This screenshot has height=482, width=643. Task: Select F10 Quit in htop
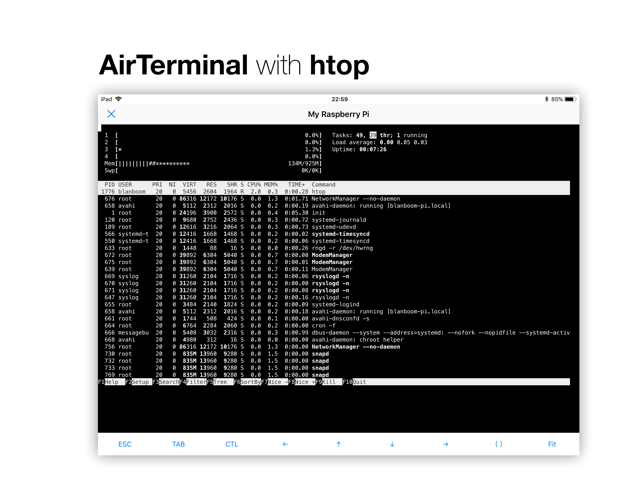355,381
